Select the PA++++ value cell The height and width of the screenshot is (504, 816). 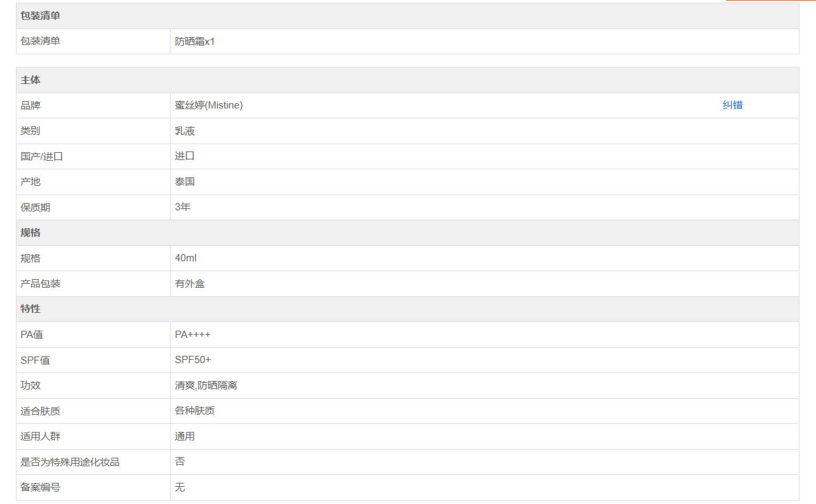(192, 335)
